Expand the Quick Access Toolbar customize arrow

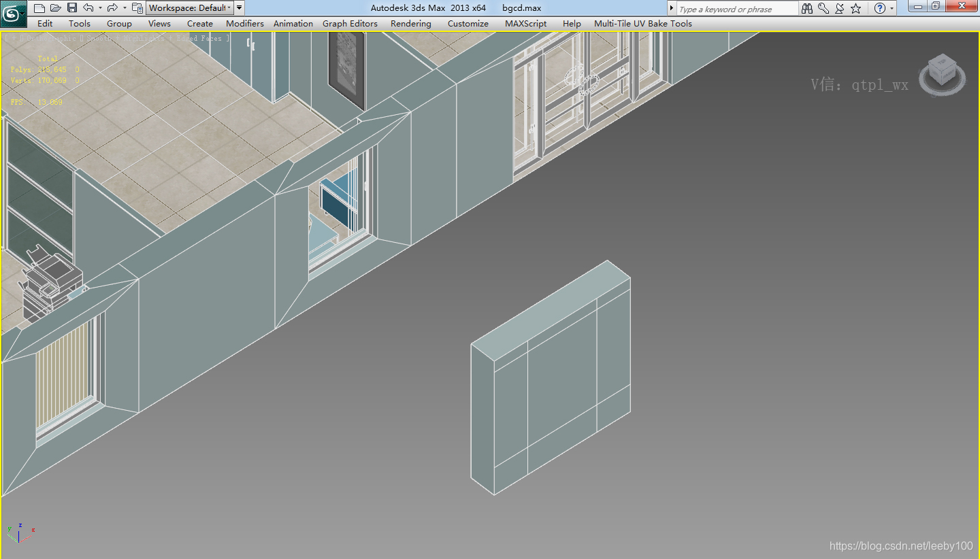click(x=240, y=8)
